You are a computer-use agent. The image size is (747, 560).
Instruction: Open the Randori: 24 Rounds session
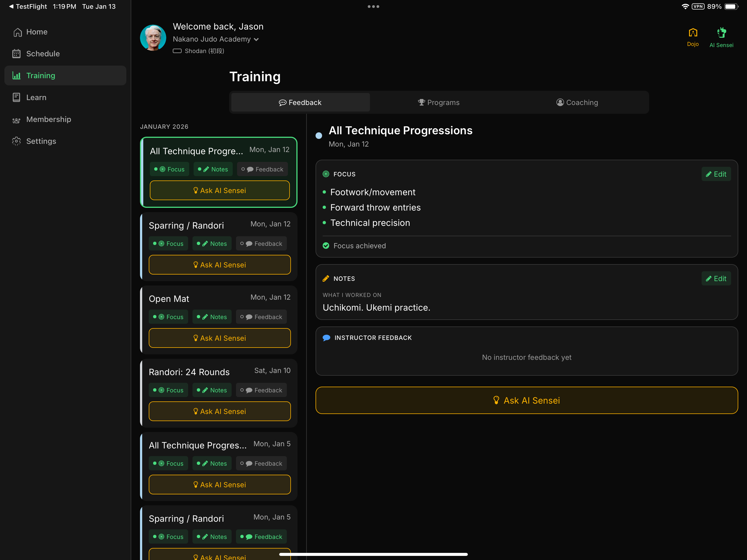coord(219,393)
